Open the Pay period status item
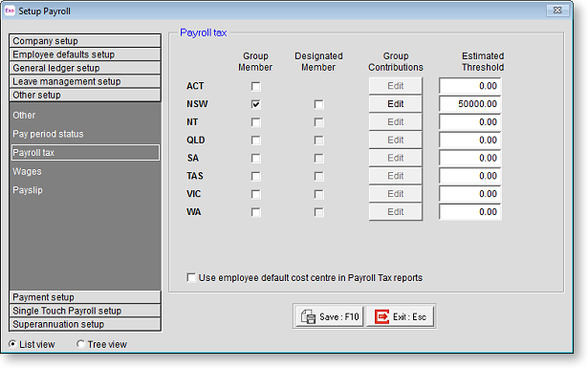This screenshot has height=368, width=588. point(48,134)
